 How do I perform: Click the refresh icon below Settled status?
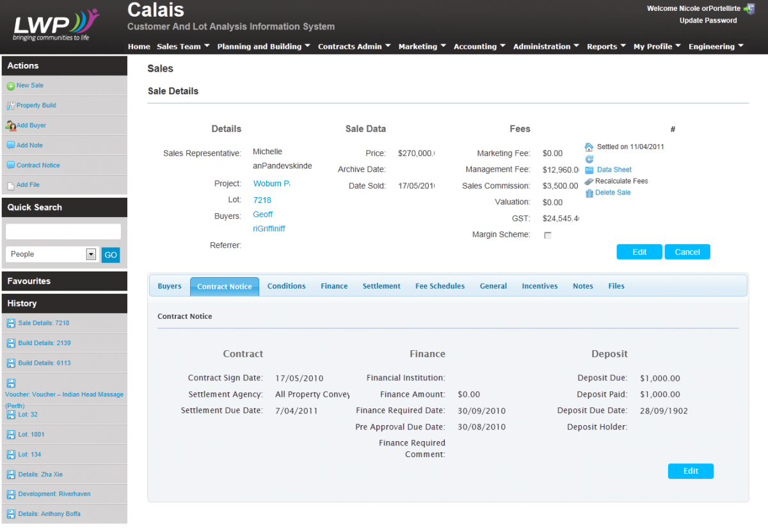click(589, 159)
